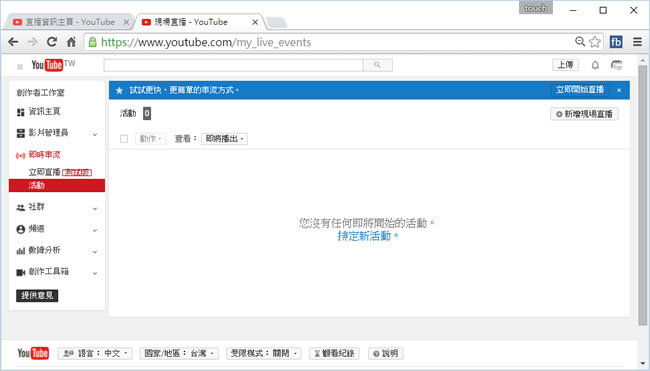Click the browser forward arrow
650x371 pixels.
(32, 42)
